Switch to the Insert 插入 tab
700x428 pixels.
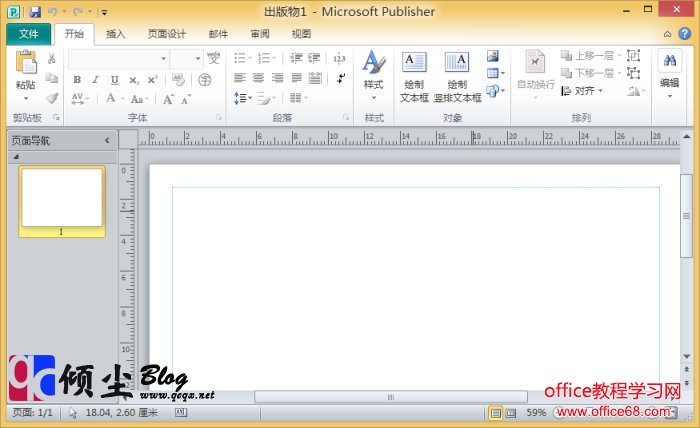[115, 34]
